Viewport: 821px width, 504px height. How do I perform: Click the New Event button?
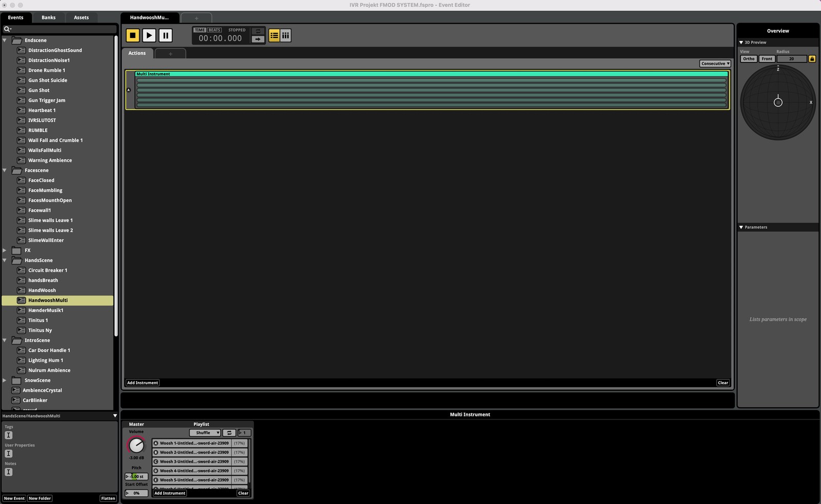[x=14, y=498]
